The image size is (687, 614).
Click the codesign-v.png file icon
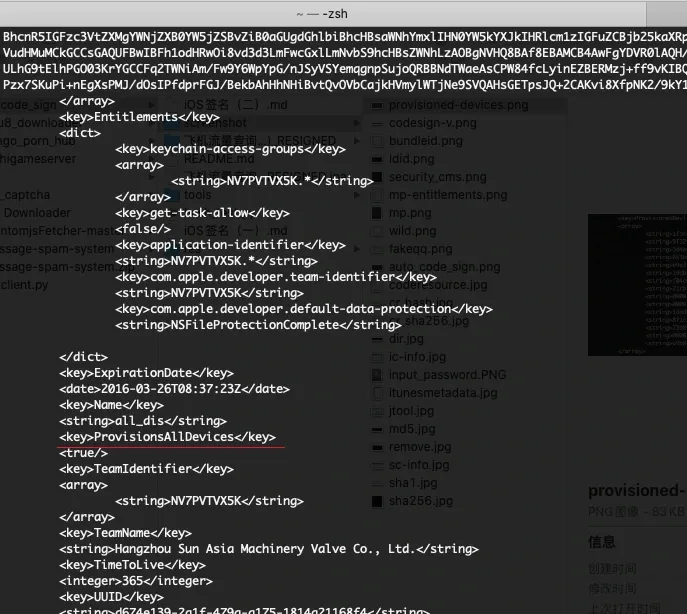click(x=377, y=123)
